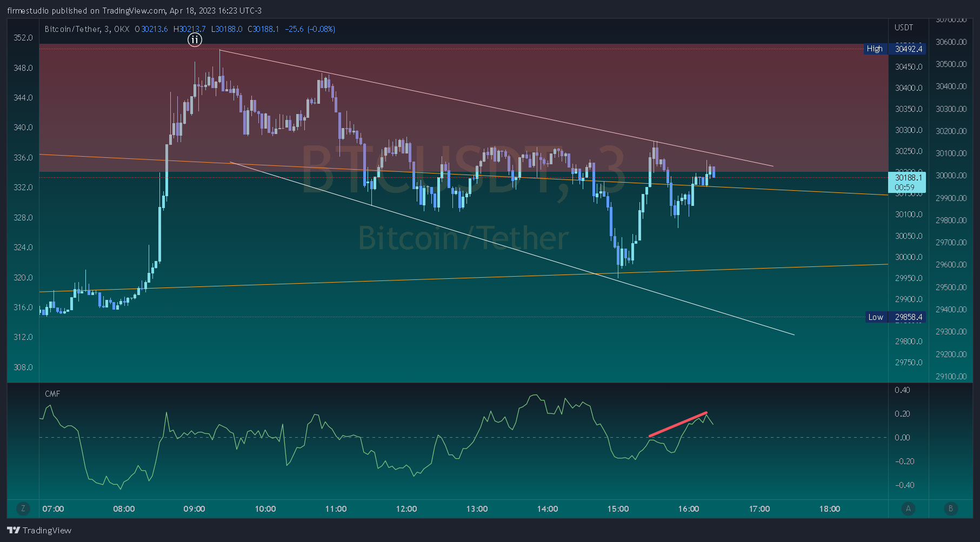Screen dimensions: 980x542
Task: Select the (ii) wave label marker
Action: click(x=195, y=39)
